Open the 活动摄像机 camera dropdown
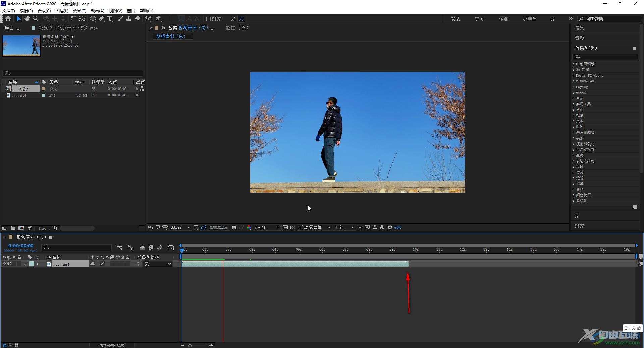Screen dimensions: 644x348 click(x=315, y=227)
